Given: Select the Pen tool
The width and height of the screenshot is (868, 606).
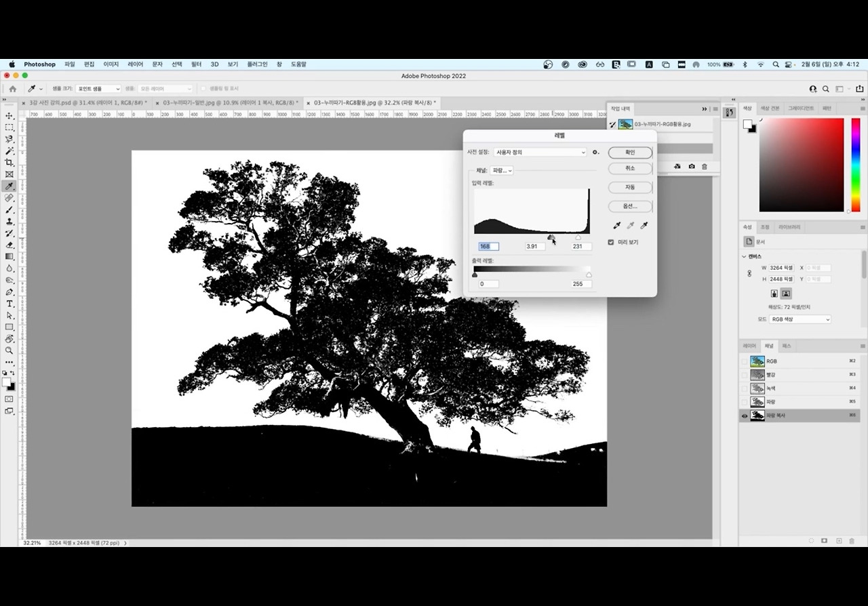Looking at the screenshot, I should tap(9, 292).
